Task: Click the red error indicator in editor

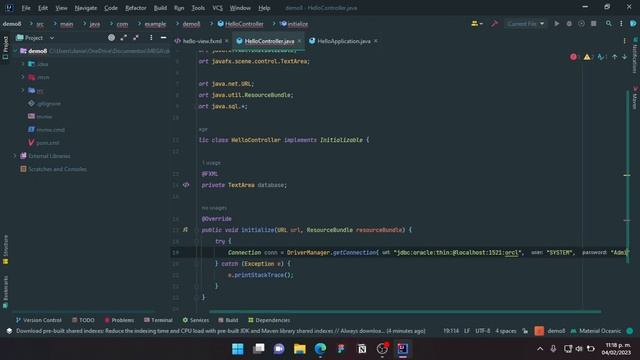Action: (574, 57)
